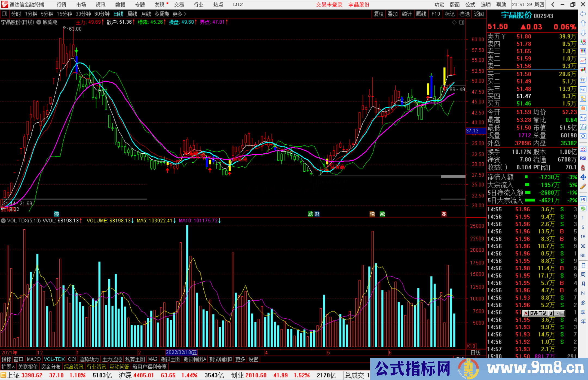Open the f(x) formula icon
Screen dimensions: 588x380
(583, 127)
